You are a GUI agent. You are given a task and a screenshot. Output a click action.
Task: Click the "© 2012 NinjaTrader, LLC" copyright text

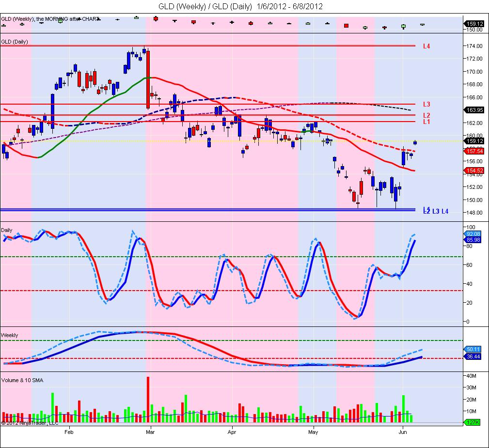point(30,423)
